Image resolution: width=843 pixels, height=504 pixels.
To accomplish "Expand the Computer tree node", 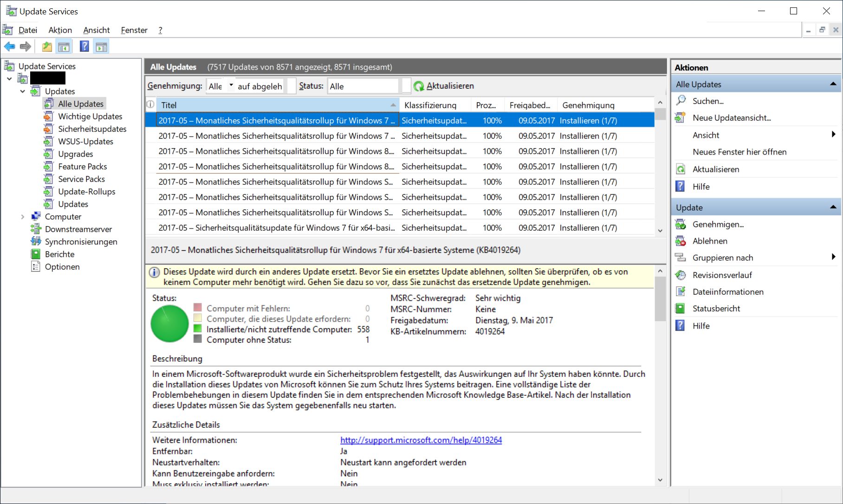I will (22, 217).
